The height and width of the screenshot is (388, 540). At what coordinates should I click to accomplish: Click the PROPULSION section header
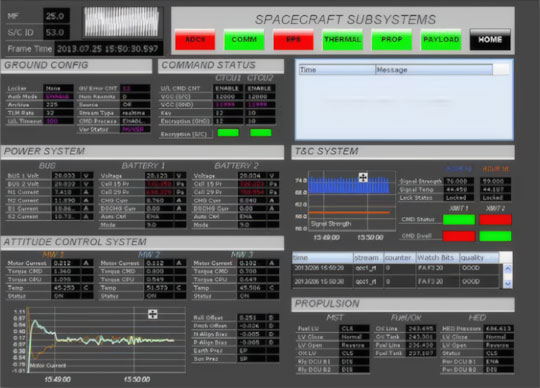click(403, 304)
